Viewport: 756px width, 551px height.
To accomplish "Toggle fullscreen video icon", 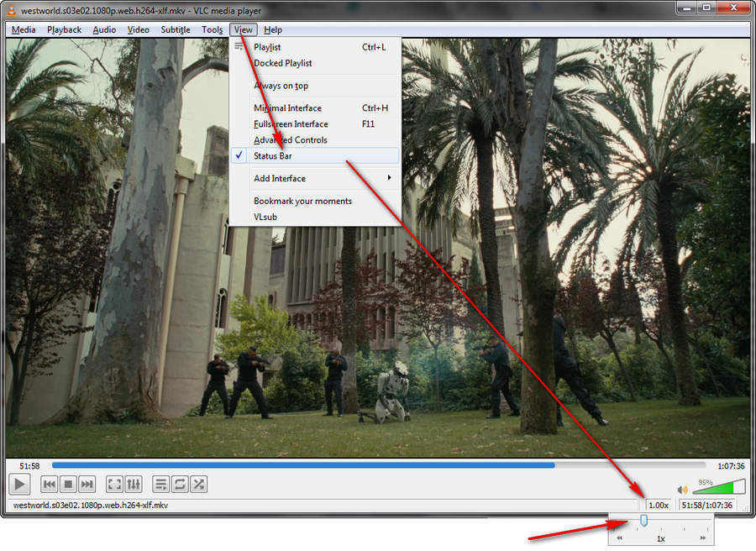I will pos(114,484).
